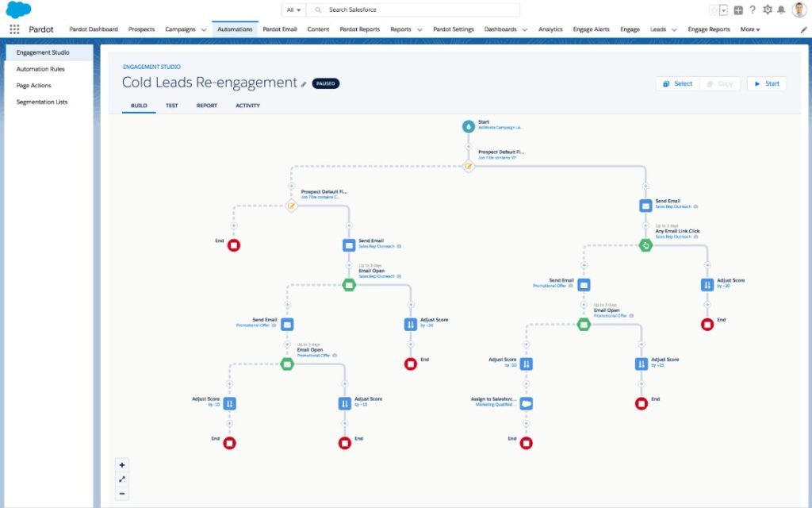Fit canvas to screen expand icon

click(121, 479)
